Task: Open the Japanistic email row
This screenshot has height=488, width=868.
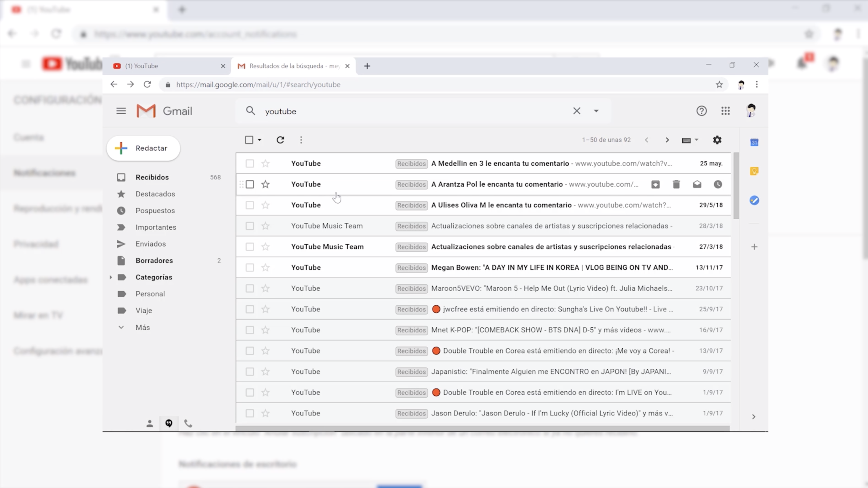Action: pyautogui.click(x=483, y=372)
